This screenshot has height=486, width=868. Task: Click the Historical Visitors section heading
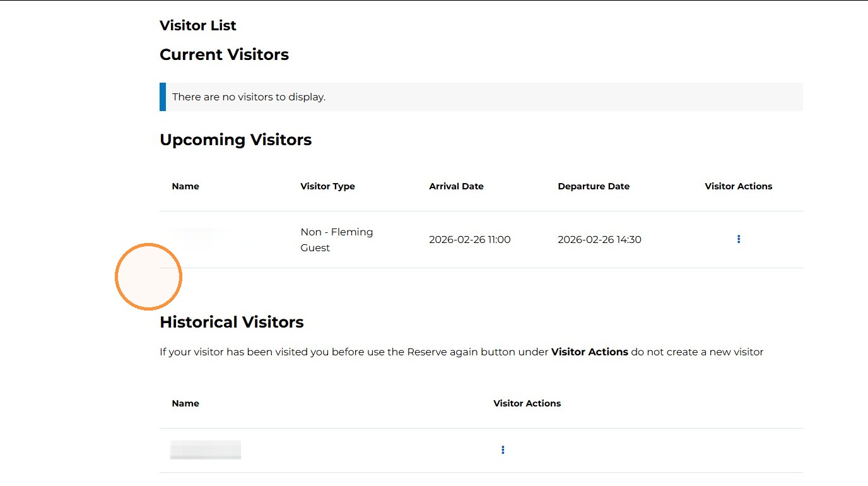pos(232,322)
